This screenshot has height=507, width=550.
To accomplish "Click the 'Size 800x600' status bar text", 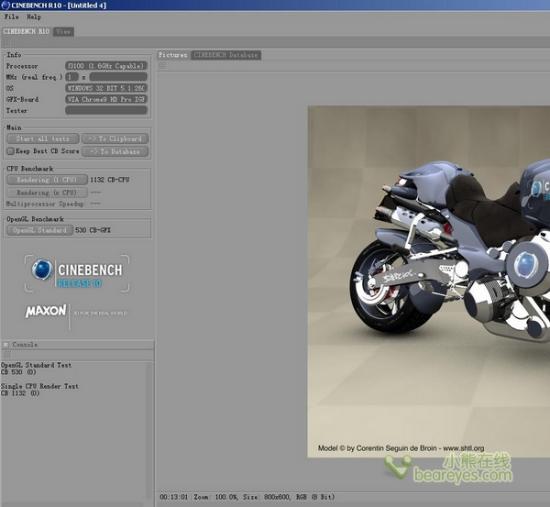I will point(267,497).
